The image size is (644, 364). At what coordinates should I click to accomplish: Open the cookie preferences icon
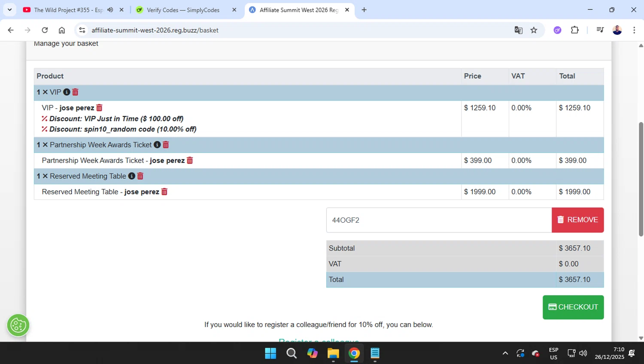[18, 325]
